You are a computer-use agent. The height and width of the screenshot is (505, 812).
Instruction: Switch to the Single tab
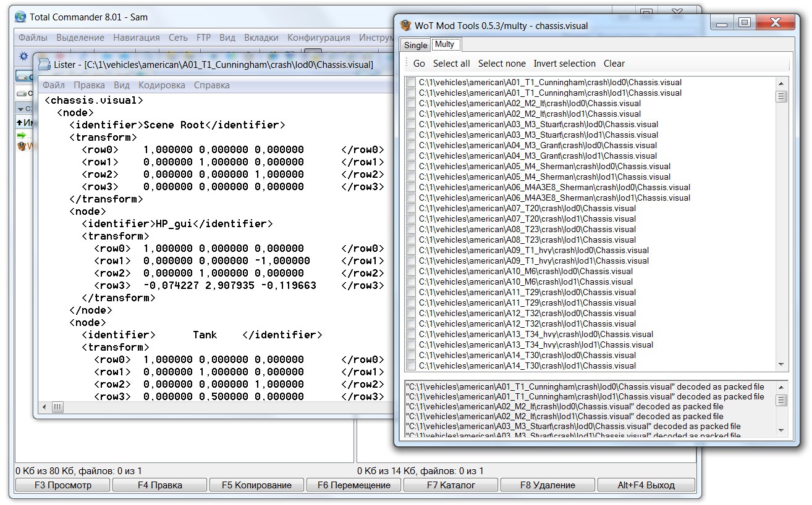click(415, 45)
